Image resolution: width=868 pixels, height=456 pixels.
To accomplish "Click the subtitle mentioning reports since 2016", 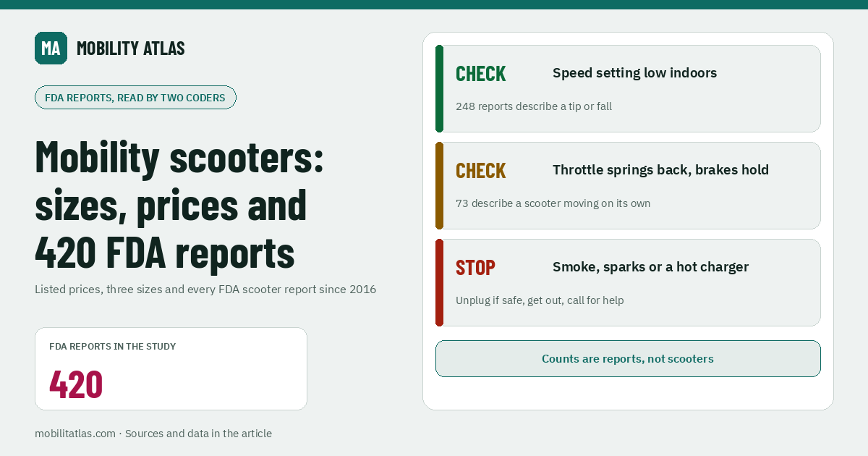I will click(205, 290).
